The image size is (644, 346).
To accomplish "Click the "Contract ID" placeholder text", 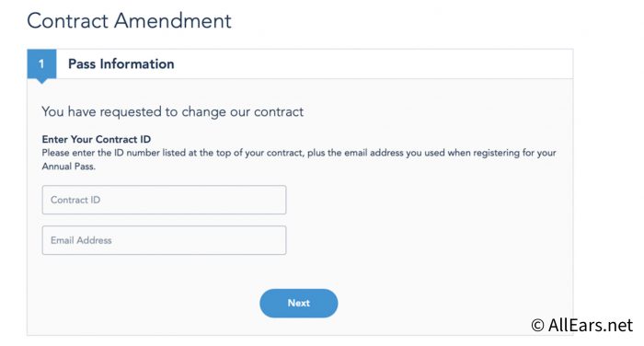I will tap(75, 200).
